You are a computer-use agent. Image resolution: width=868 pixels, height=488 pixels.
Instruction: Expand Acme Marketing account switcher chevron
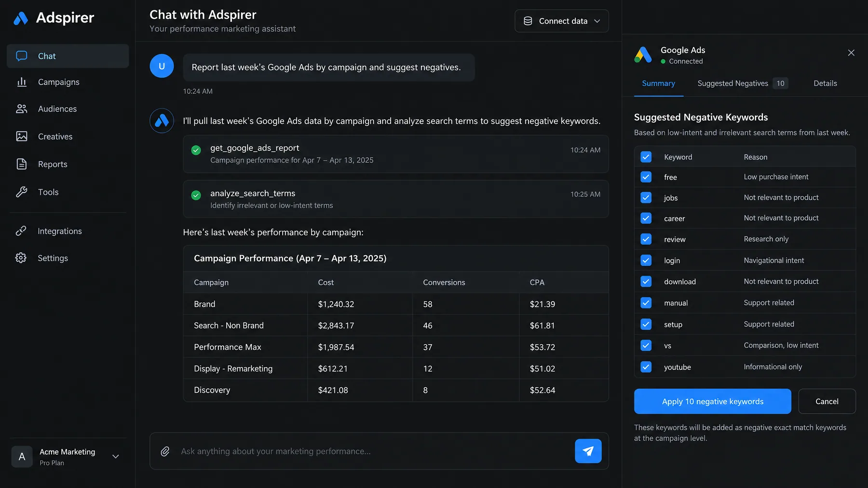point(116,457)
